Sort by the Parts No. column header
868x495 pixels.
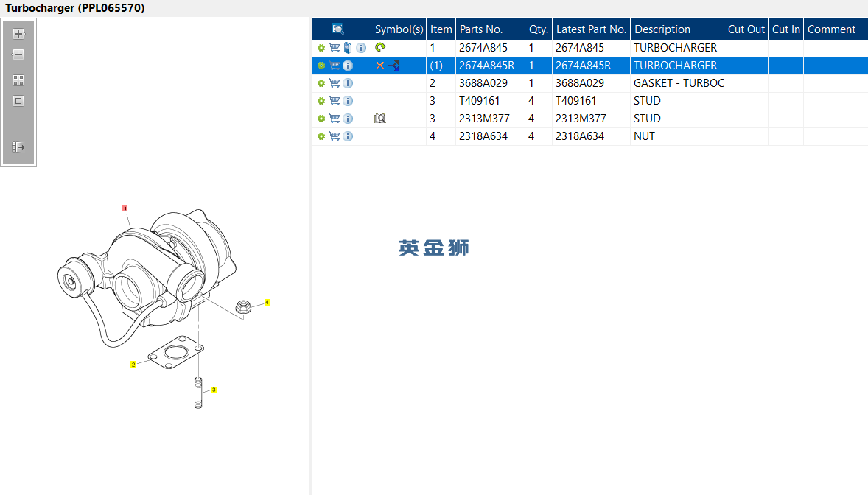coord(490,29)
